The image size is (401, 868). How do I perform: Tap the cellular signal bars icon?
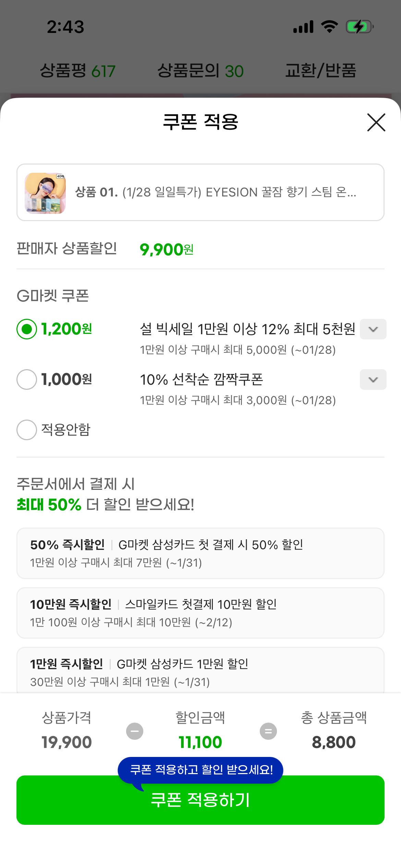[x=303, y=27]
